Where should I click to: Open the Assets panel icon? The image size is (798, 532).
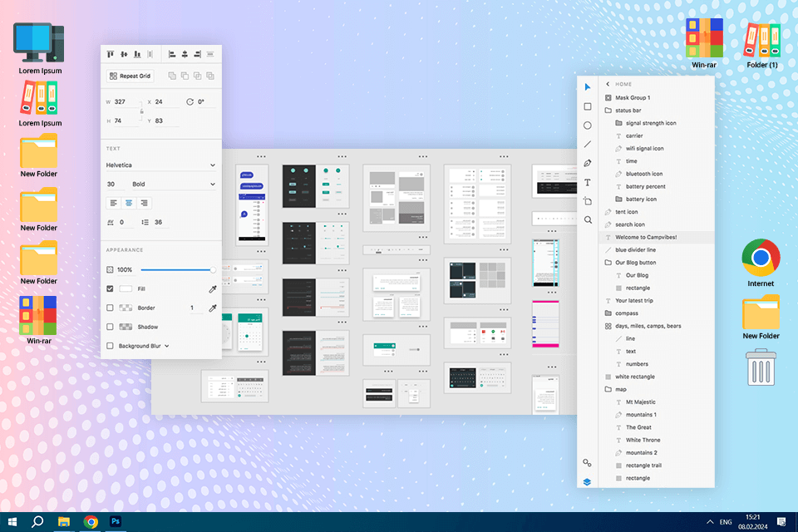pyautogui.click(x=588, y=463)
